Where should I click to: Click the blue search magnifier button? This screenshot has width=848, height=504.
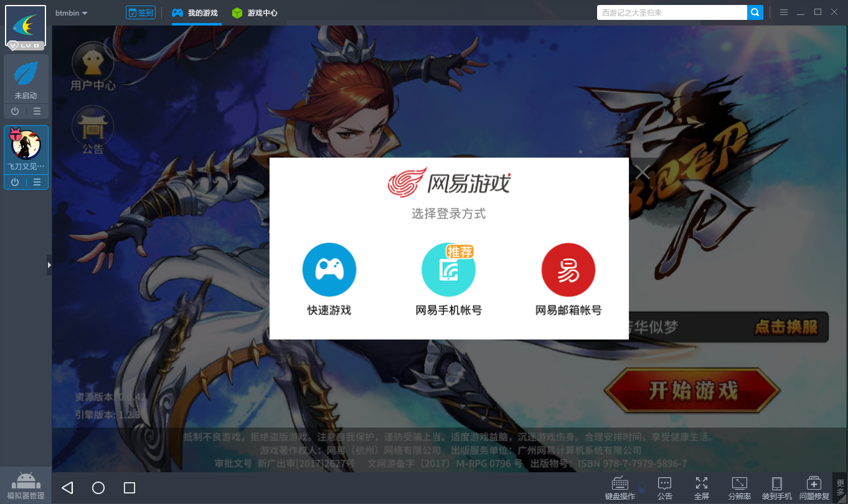pos(755,12)
